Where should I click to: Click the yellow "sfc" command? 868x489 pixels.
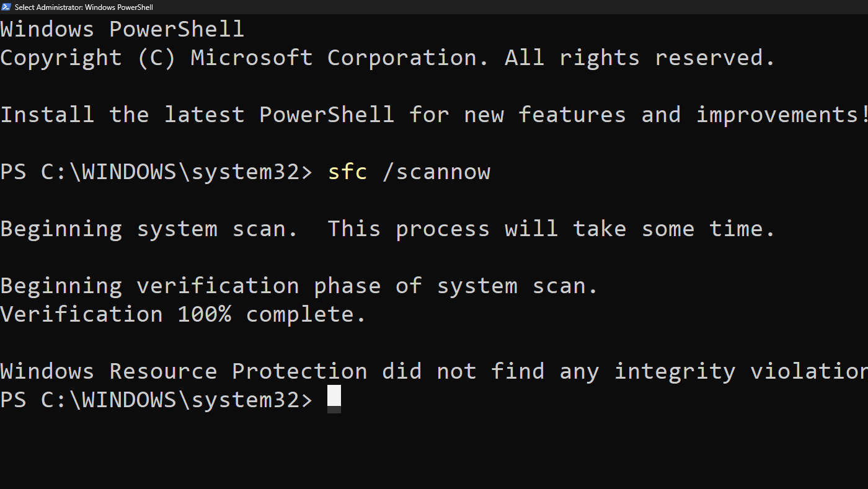click(x=347, y=172)
